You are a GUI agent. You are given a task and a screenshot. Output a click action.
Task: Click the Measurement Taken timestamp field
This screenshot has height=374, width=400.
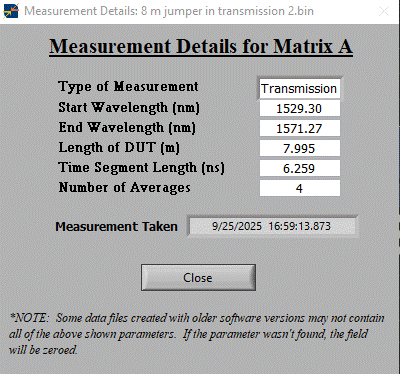(x=272, y=226)
